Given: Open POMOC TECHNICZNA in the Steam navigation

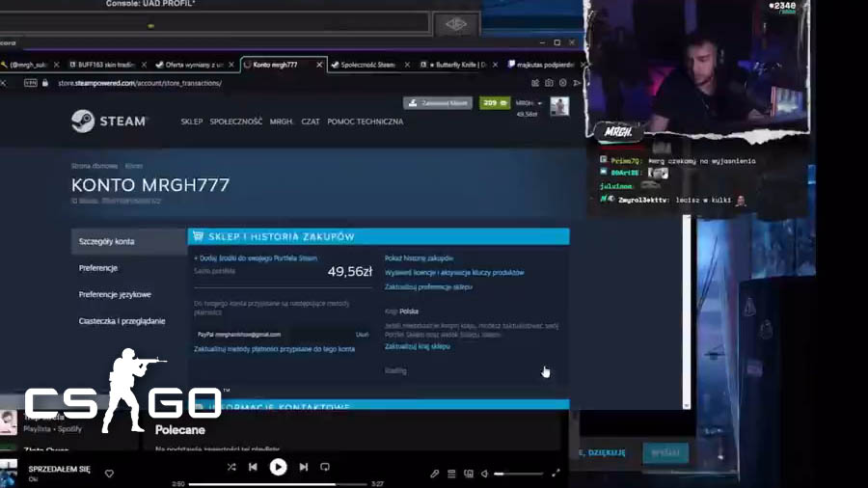Looking at the screenshot, I should [365, 122].
